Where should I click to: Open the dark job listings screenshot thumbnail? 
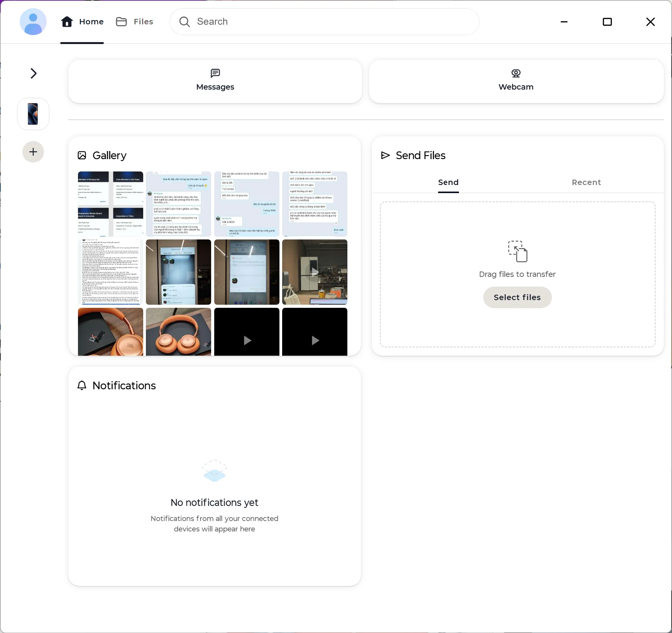[x=110, y=204]
